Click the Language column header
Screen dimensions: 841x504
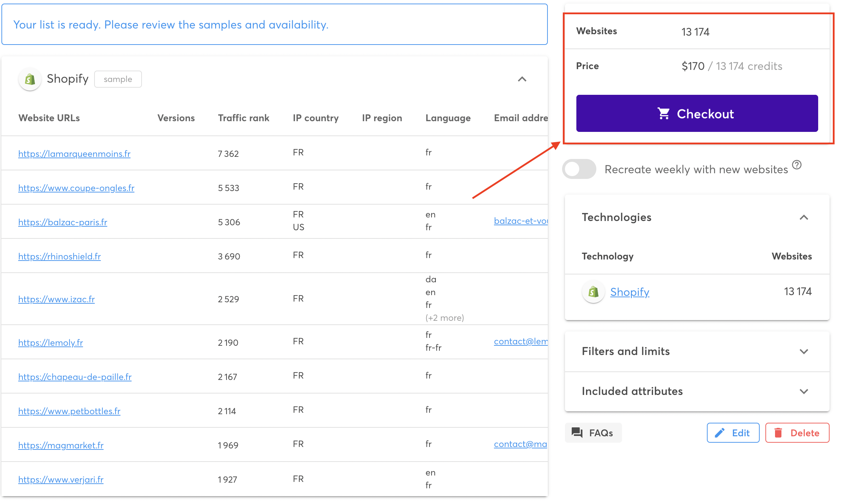coord(448,118)
